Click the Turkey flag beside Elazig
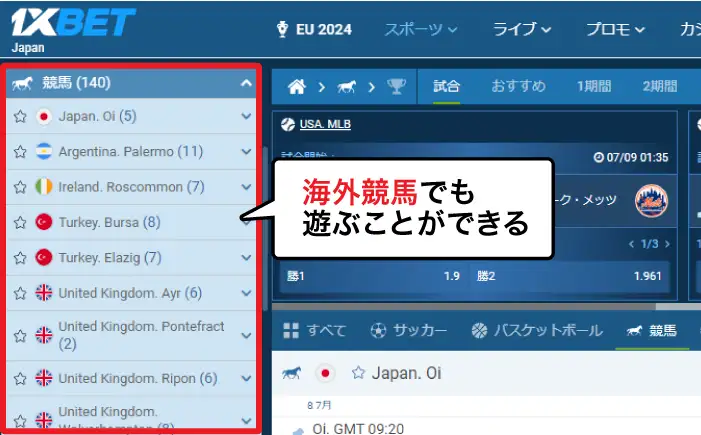701x435 pixels. point(44,258)
